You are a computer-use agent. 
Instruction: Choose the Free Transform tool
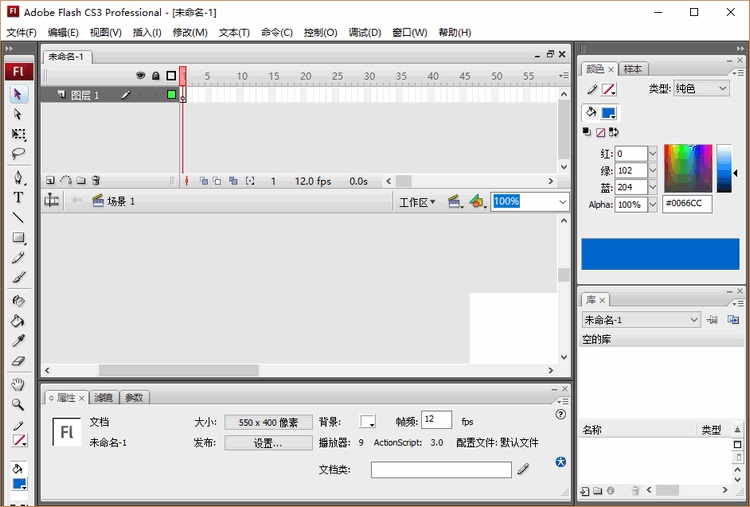pos(18,134)
